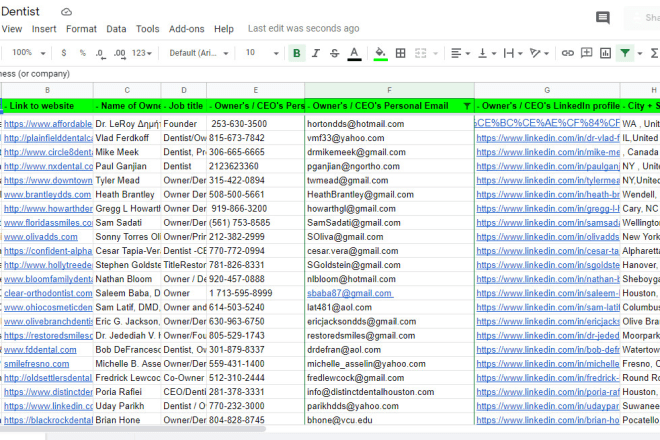
Task: Open the borders tool
Action: point(400,53)
